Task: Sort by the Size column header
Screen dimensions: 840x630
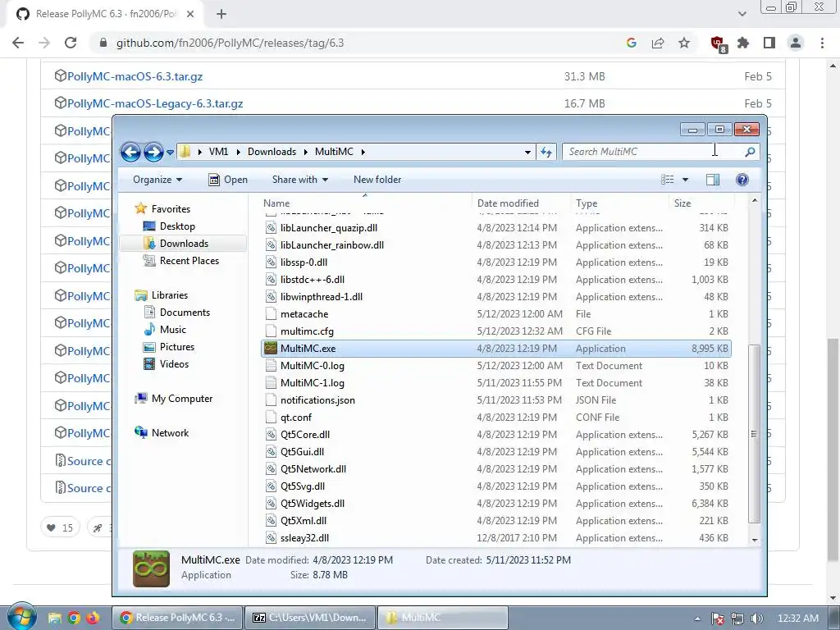Action: coord(682,203)
